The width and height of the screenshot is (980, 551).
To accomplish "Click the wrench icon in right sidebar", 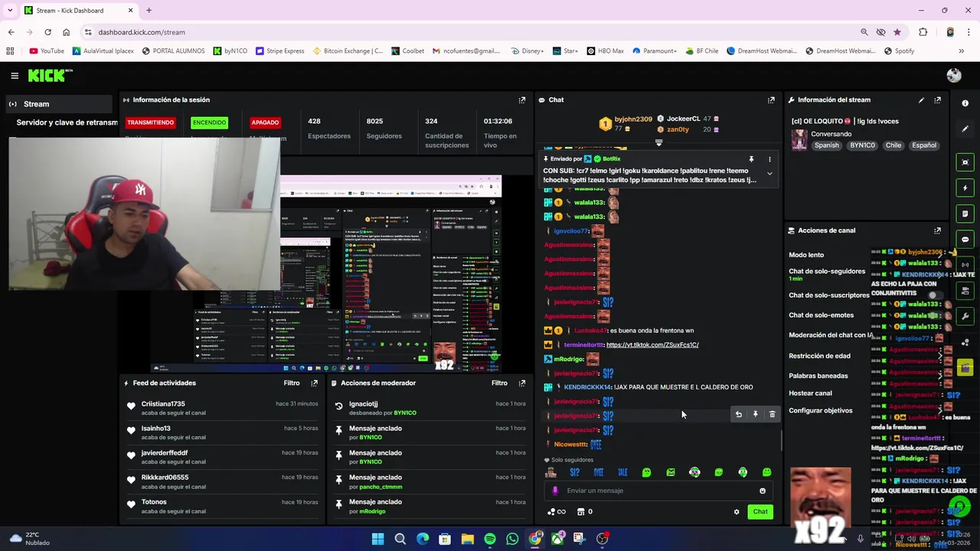I will point(965,316).
